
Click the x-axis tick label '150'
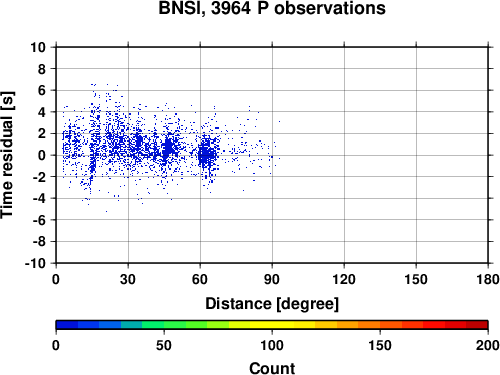pyautogui.click(x=416, y=279)
